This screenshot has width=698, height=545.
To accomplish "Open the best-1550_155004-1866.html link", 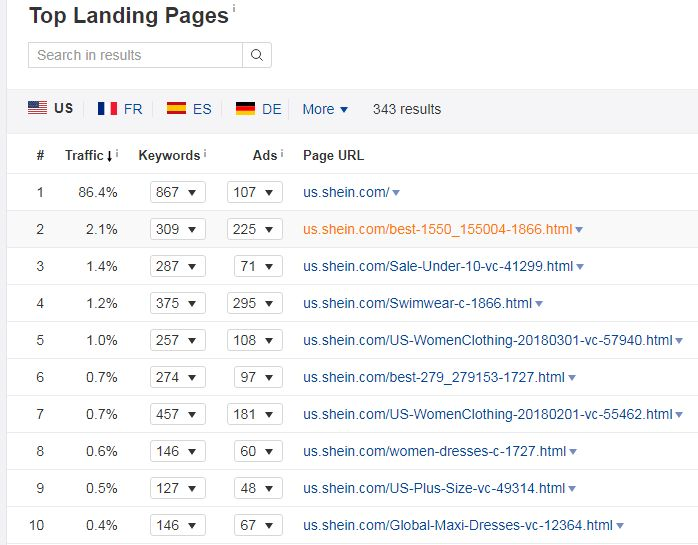I will pyautogui.click(x=438, y=229).
